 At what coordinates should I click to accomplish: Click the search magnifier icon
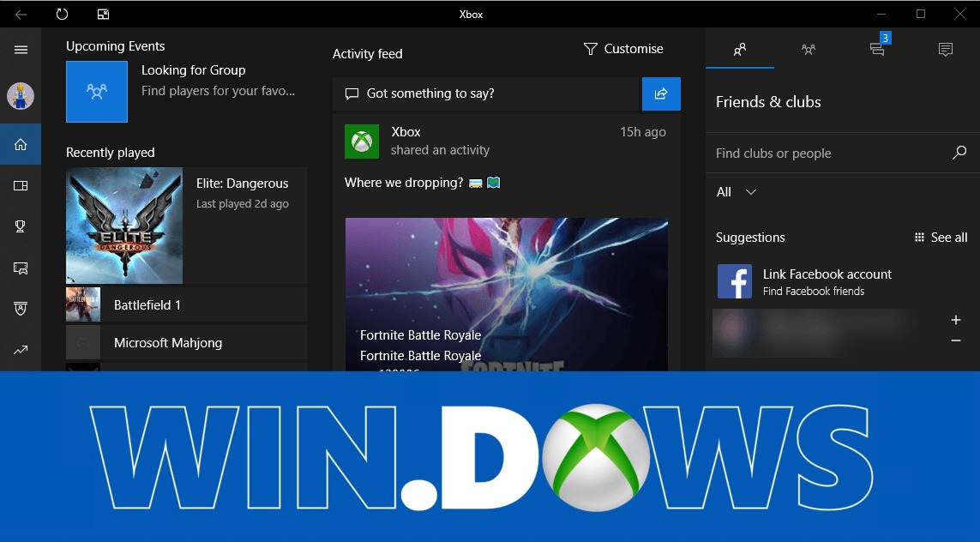point(959,153)
